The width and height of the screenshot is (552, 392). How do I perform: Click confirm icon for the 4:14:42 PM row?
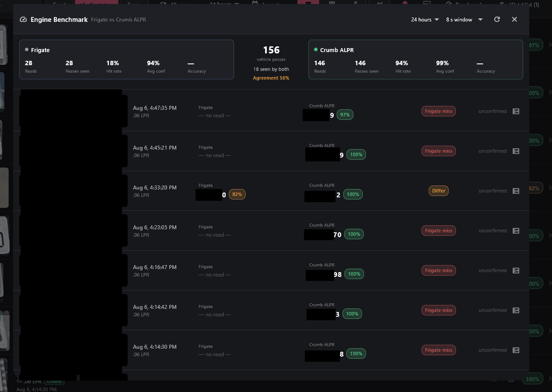pyautogui.click(x=516, y=310)
